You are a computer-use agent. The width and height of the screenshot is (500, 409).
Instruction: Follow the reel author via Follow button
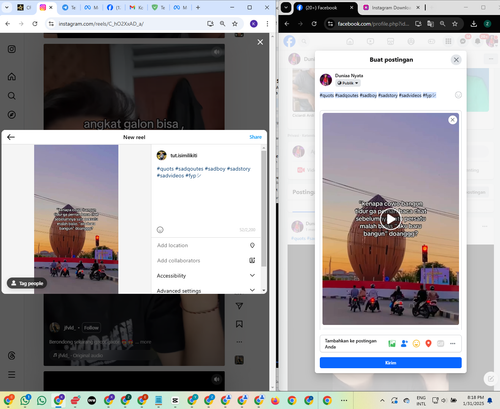[x=91, y=328]
